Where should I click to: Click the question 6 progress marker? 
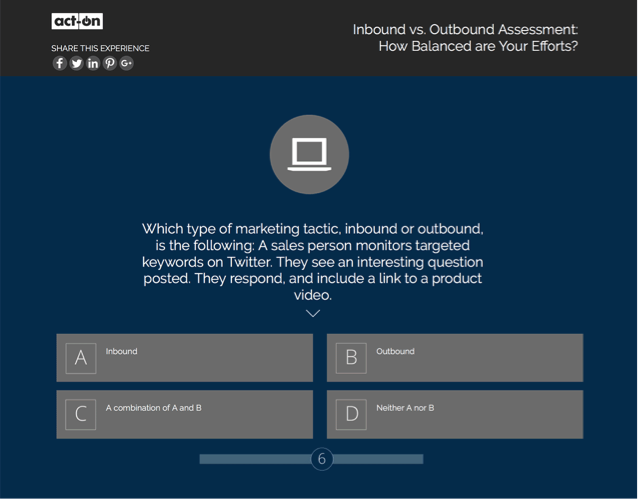(x=321, y=459)
